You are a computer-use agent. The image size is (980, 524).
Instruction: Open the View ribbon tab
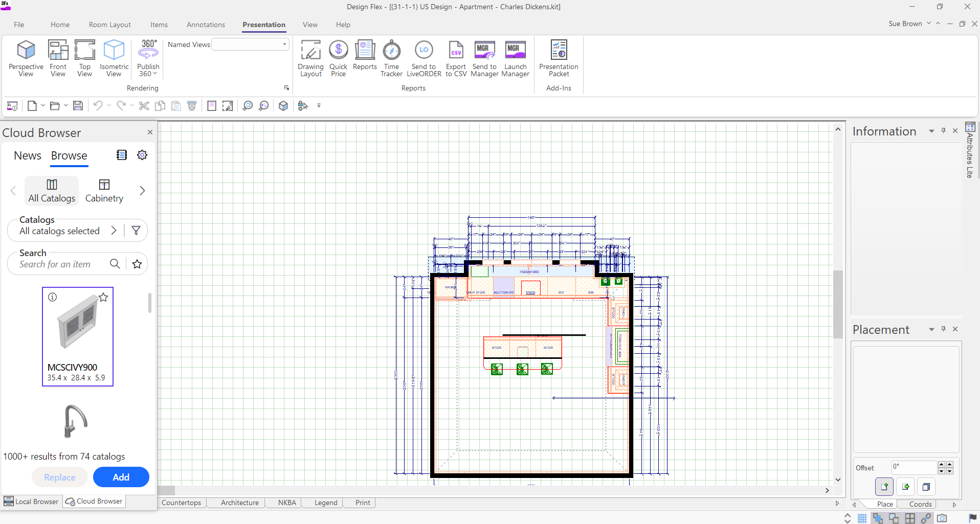(x=310, y=25)
